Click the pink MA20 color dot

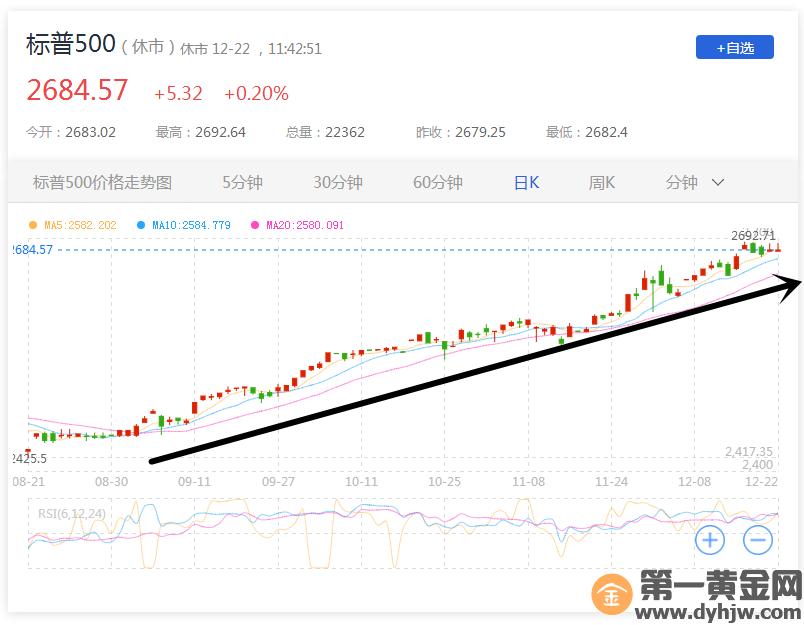pos(257,225)
